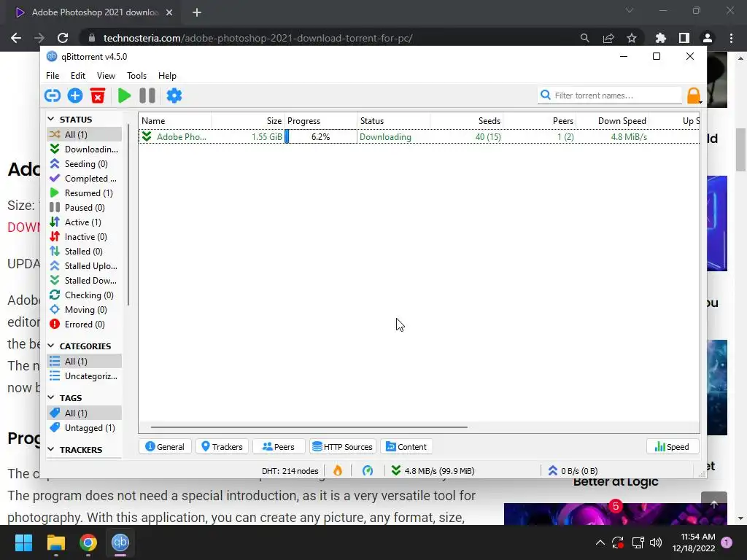Sort by the Down Speed column header
Image resolution: width=747 pixels, height=560 pixels.
pyautogui.click(x=612, y=121)
